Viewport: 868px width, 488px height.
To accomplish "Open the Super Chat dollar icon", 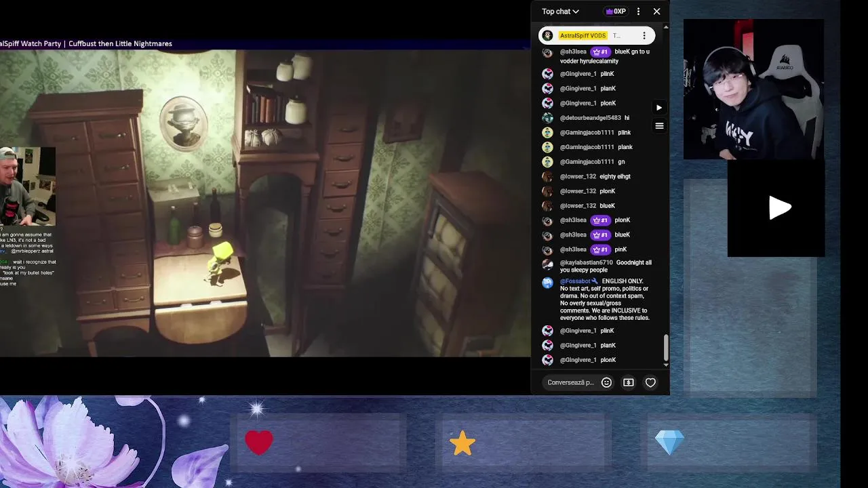I will 629,382.
